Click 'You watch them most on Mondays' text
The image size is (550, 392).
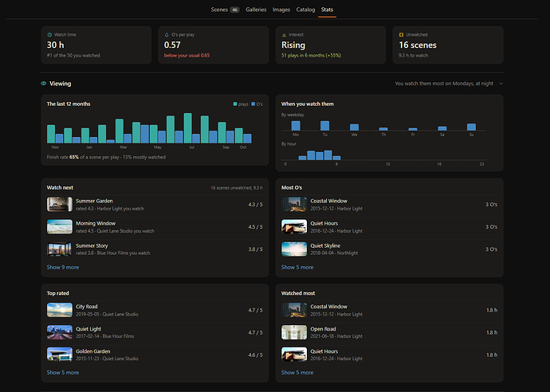point(444,84)
